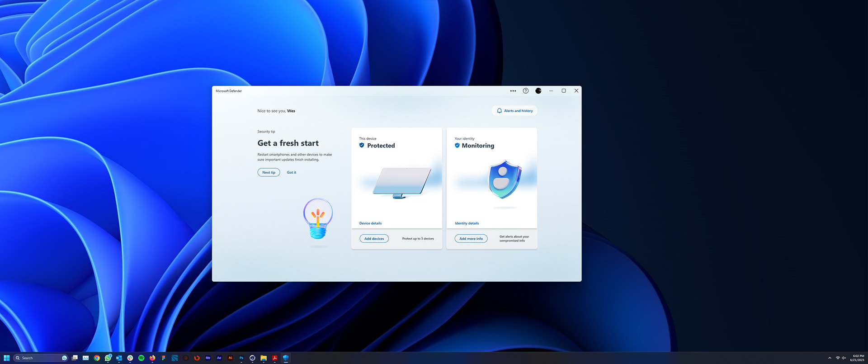Open Outlook from the taskbar
Screen dimensions: 868x364
pos(119,358)
